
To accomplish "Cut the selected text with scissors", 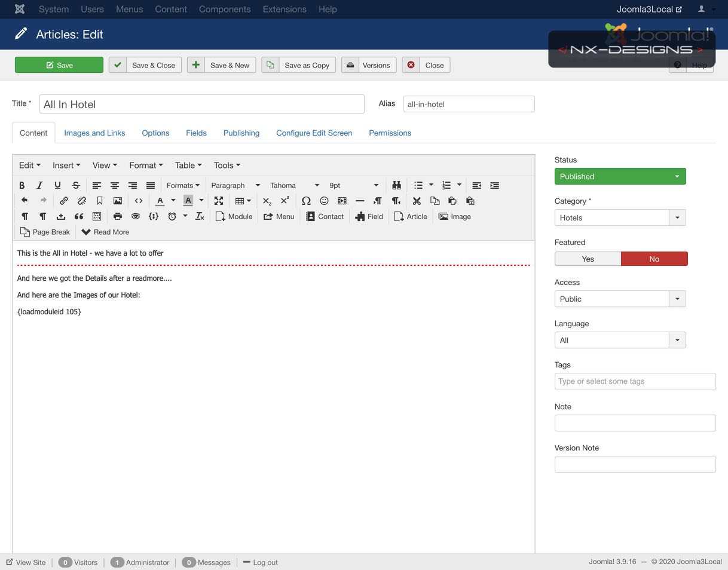I will (x=417, y=201).
